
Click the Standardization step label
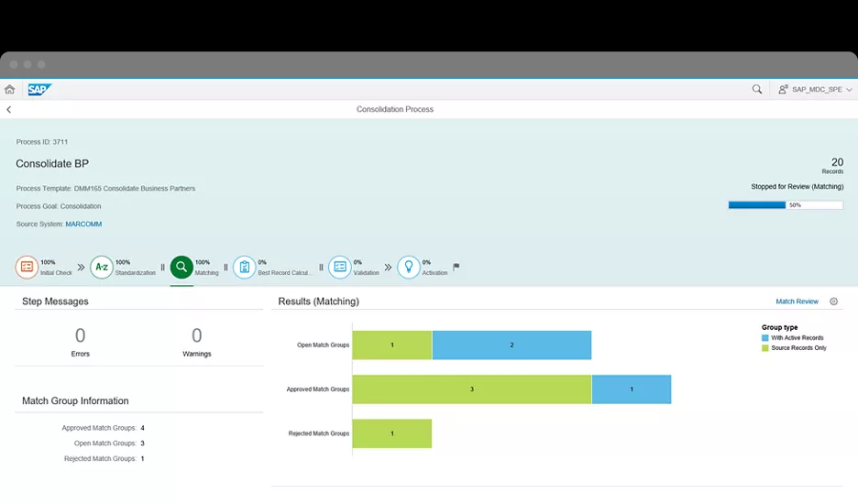coord(135,272)
